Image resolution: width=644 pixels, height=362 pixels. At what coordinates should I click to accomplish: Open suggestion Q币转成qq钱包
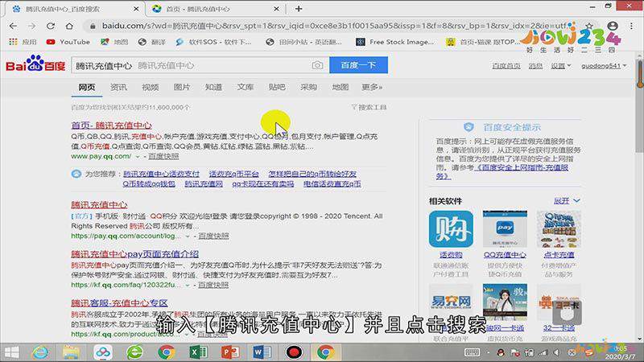[x=149, y=184]
